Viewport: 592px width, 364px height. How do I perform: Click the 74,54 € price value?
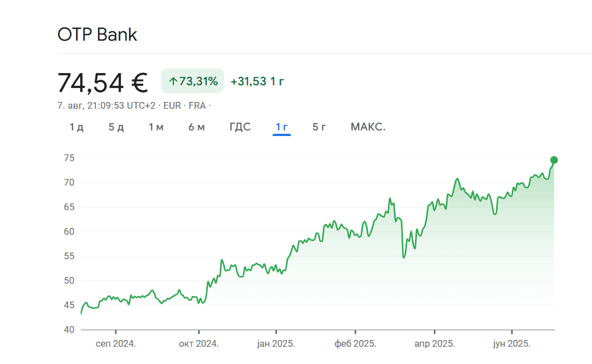(x=103, y=82)
